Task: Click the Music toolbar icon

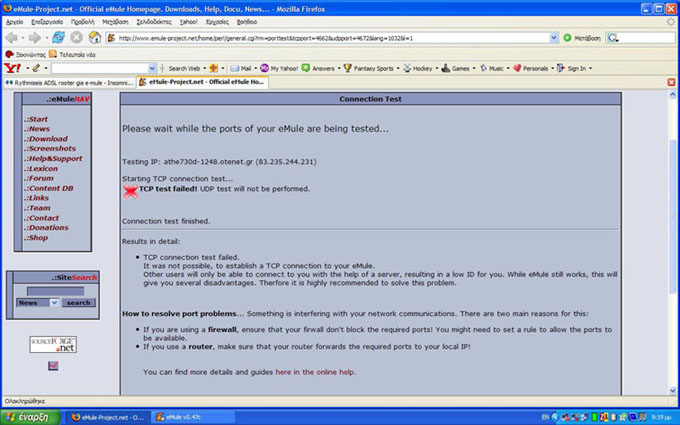Action: (483, 68)
